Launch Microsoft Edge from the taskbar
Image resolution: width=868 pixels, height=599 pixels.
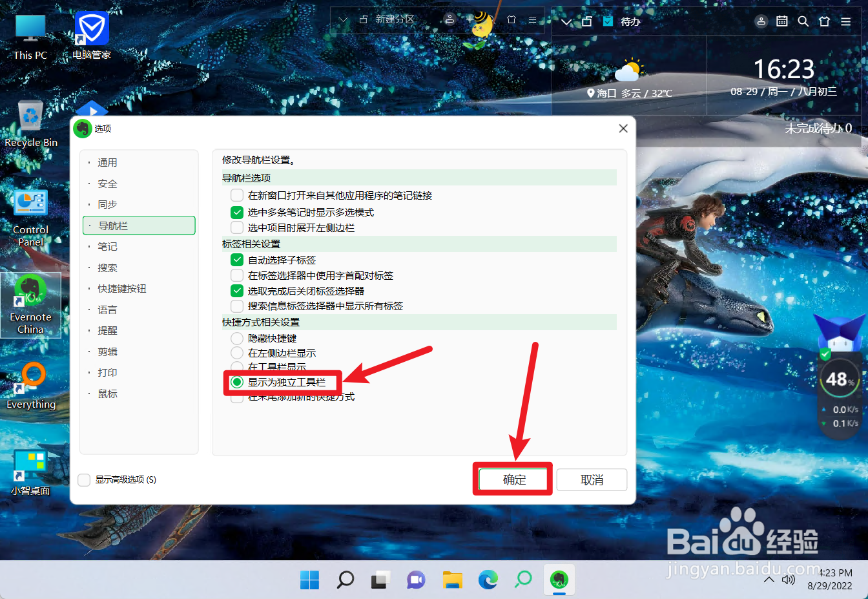tap(488, 580)
